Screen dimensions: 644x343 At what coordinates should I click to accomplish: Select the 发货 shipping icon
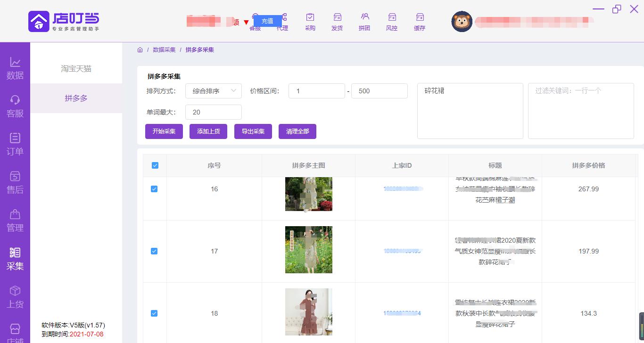tap(337, 22)
